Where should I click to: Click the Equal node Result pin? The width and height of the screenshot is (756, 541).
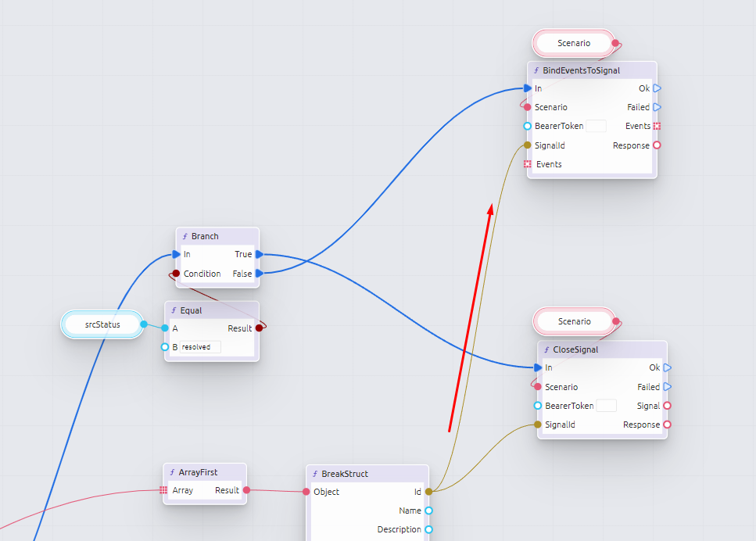pos(259,328)
